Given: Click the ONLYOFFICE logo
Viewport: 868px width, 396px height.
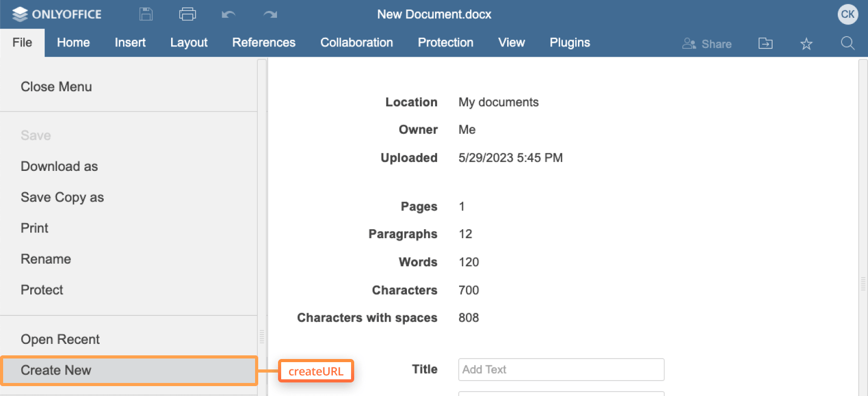Looking at the screenshot, I should pos(57,14).
